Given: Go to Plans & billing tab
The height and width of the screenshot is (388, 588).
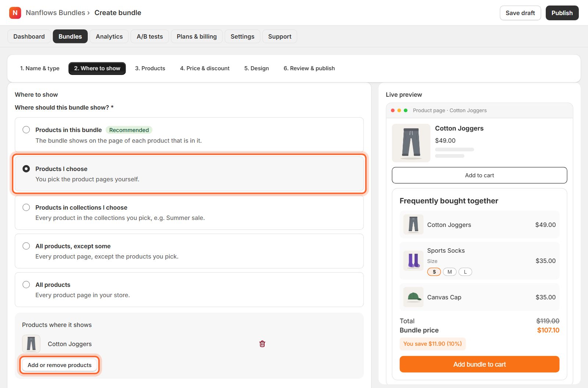Looking at the screenshot, I should (197, 36).
